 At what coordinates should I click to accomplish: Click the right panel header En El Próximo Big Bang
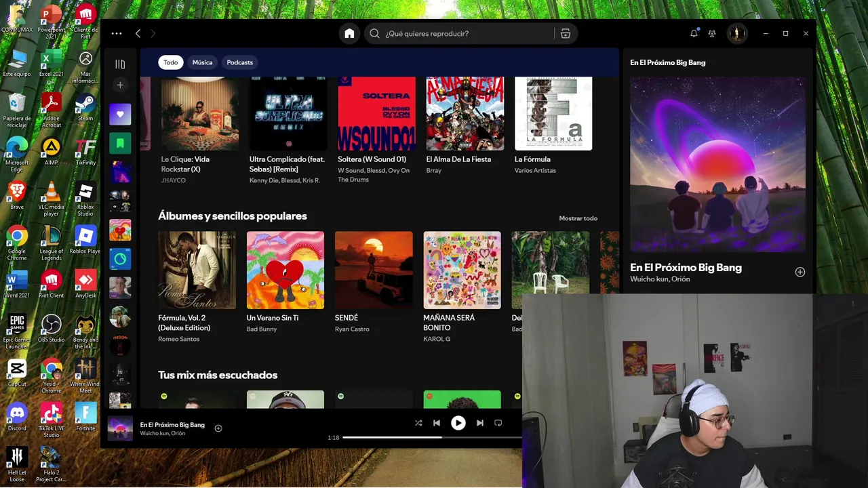coord(668,62)
